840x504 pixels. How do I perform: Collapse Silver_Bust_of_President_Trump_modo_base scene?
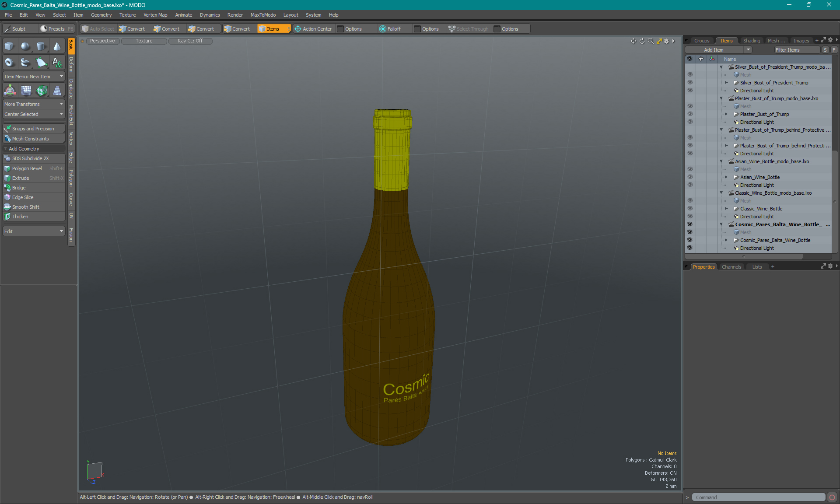click(721, 67)
